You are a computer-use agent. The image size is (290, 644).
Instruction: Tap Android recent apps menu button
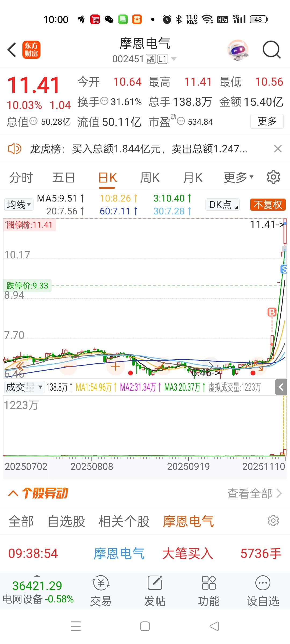76,626
